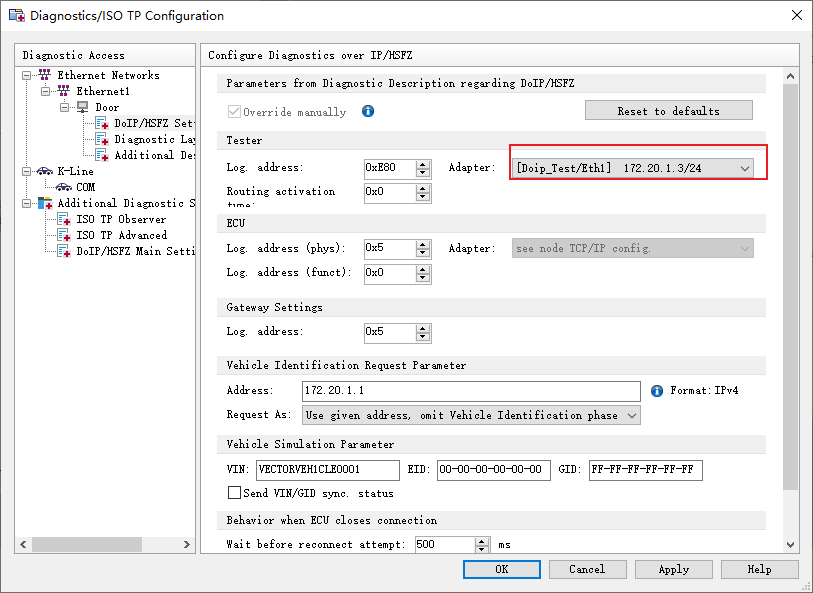Select DoIP/HSFZ Main Settings tree item
Image resolution: width=813 pixels, height=593 pixels.
click(x=135, y=251)
